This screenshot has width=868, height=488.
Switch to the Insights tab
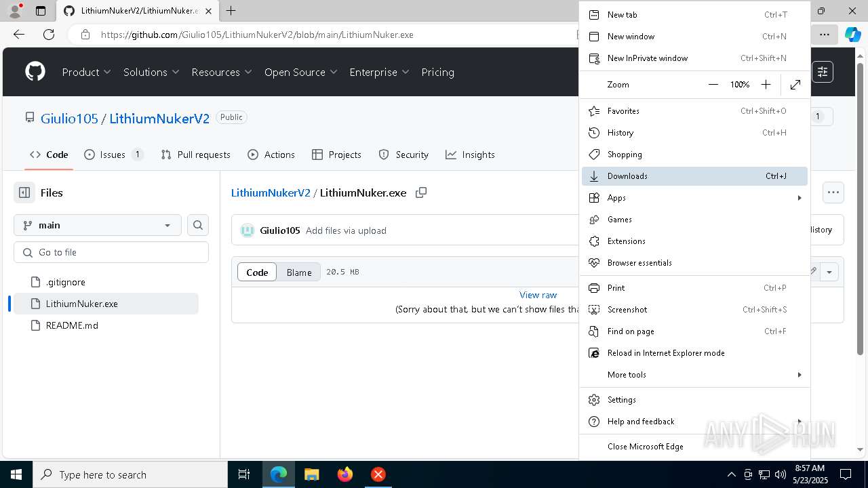pos(470,155)
